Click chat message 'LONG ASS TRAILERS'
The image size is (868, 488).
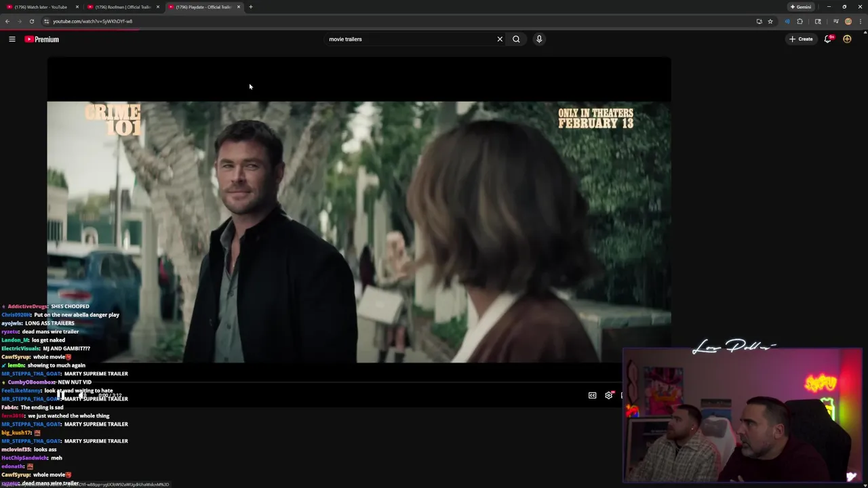coord(50,323)
